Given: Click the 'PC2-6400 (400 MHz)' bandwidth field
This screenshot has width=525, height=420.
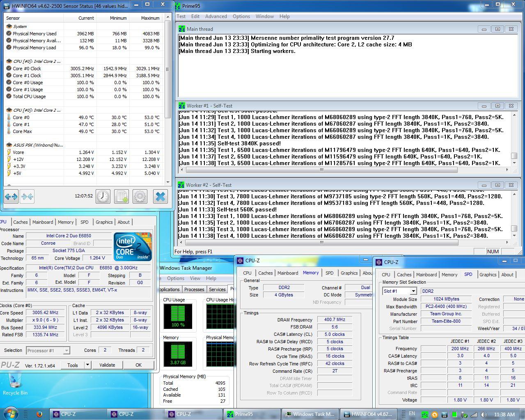Looking at the screenshot, I should 446,306.
